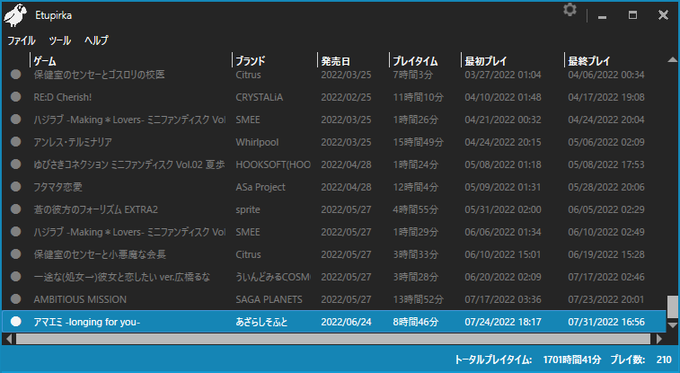This screenshot has width=680, height=373.
Task: Click status dot for ゆびさきコネクション row
Action: pyautogui.click(x=16, y=164)
